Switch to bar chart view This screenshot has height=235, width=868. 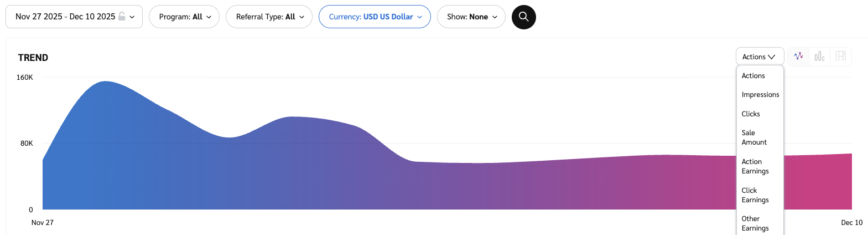[819, 57]
